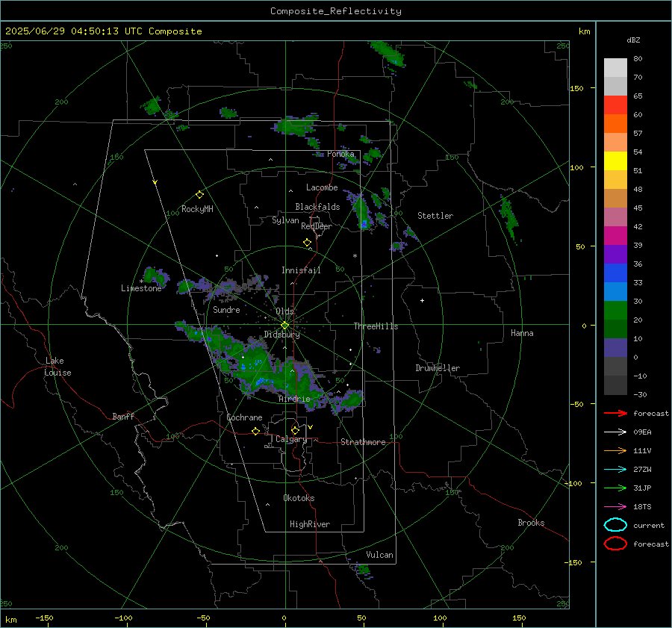The width and height of the screenshot is (672, 628).
Task: Click the yellow diamond marker near RedDeer
Action: point(307,243)
